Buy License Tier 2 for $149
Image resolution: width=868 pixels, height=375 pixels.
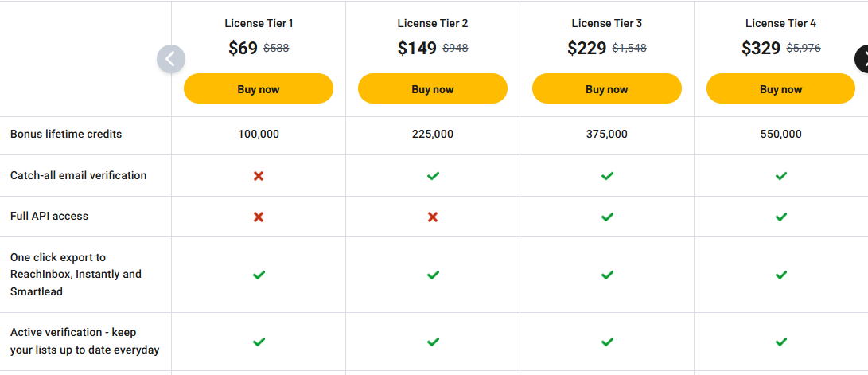[x=433, y=89]
